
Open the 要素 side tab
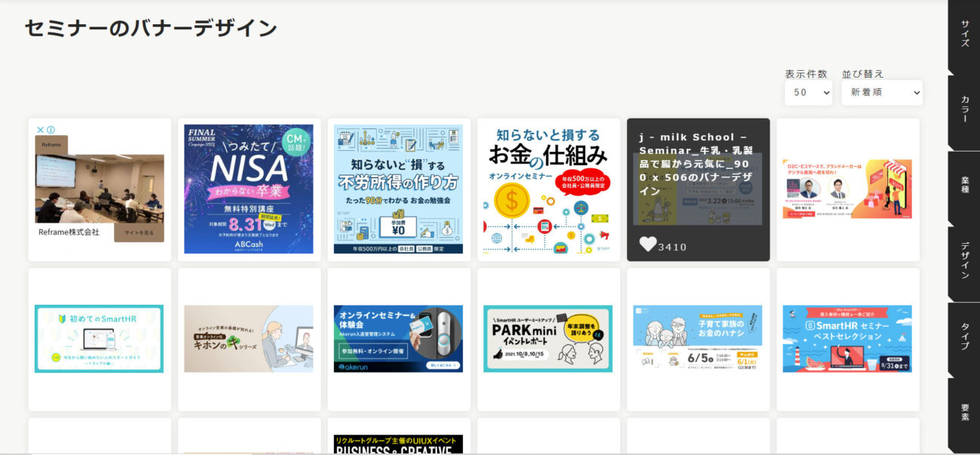964,413
